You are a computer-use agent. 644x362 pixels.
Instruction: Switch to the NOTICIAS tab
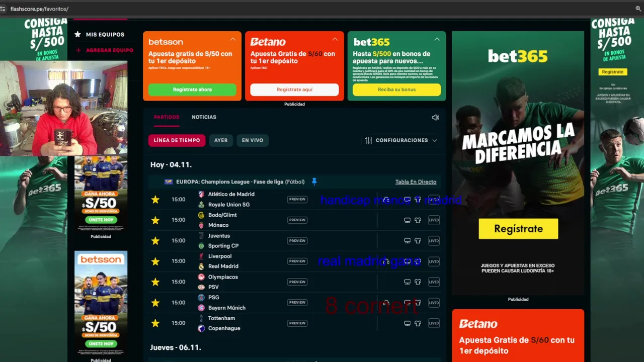click(x=204, y=117)
